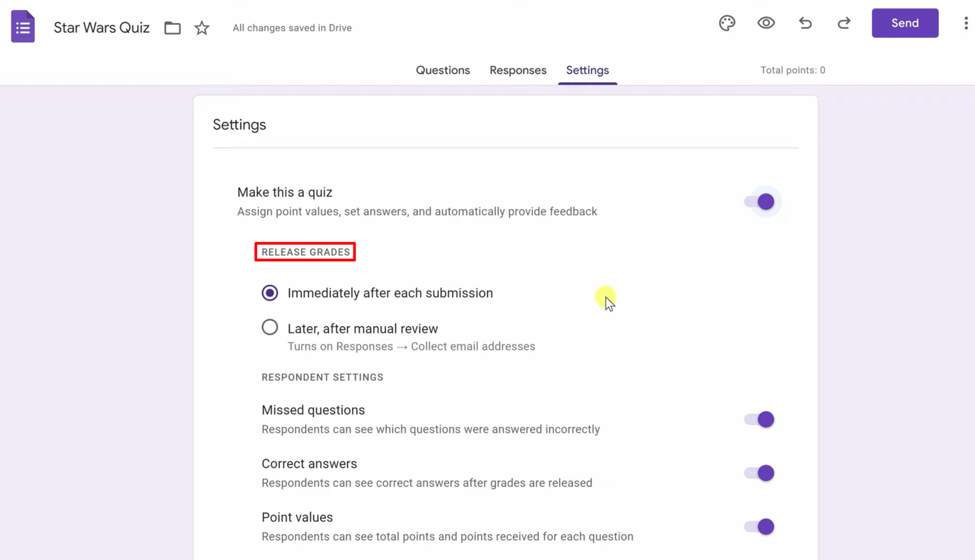Viewport: 975px width, 560px height.
Task: Switch to the Responses tab
Action: coord(518,70)
